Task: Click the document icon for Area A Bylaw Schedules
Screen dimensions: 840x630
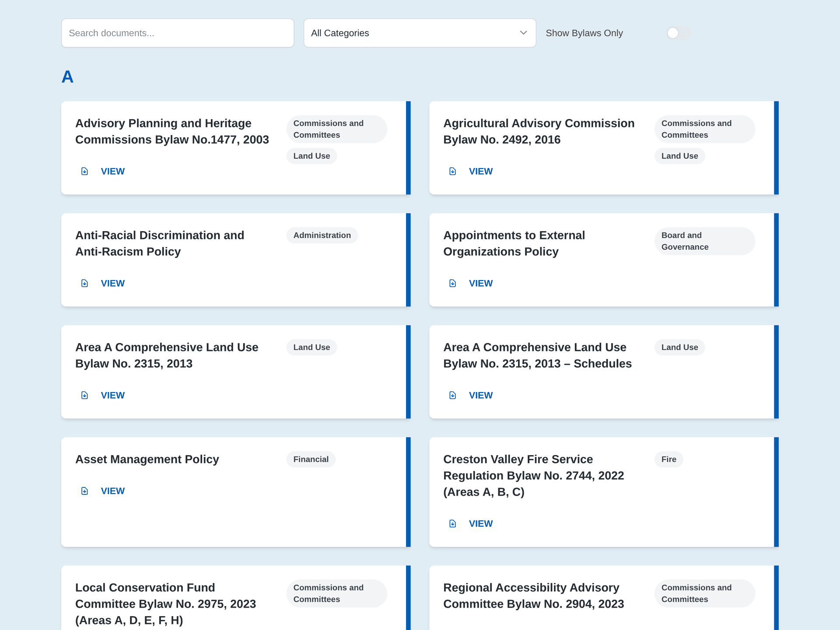Action: 453,395
